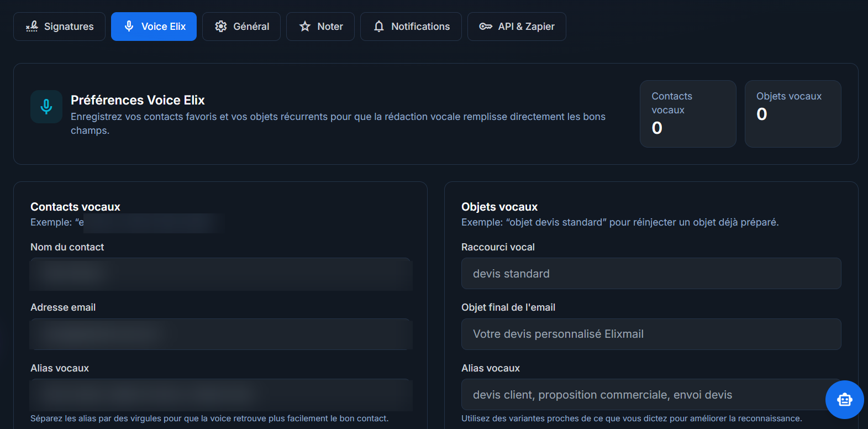The width and height of the screenshot is (868, 429).
Task: Focus the Objet final de l'email field
Action: 651,334
